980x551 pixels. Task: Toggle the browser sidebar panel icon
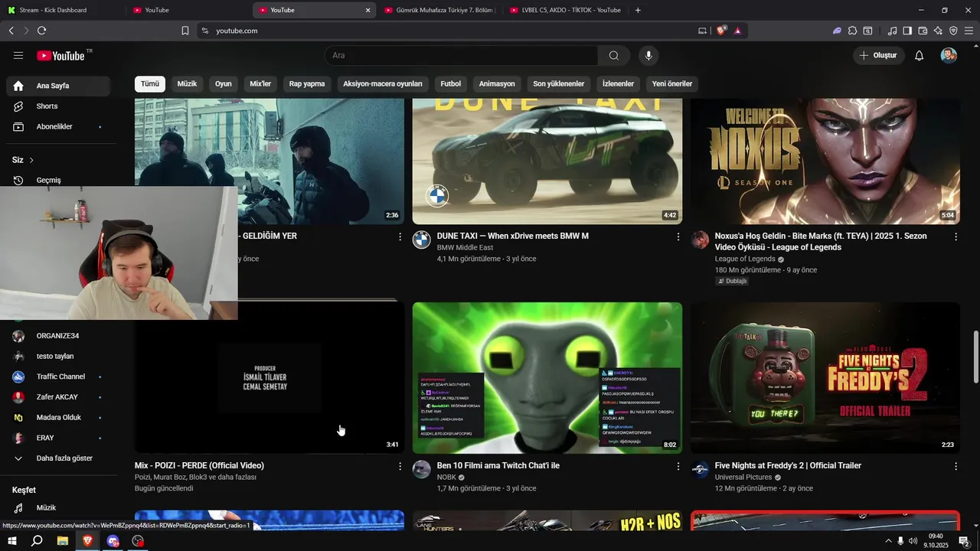tap(907, 31)
